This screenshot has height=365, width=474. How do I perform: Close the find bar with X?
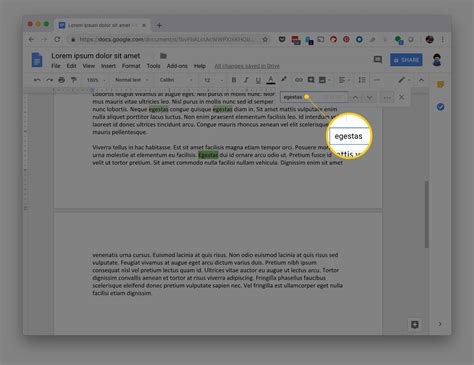[x=401, y=97]
